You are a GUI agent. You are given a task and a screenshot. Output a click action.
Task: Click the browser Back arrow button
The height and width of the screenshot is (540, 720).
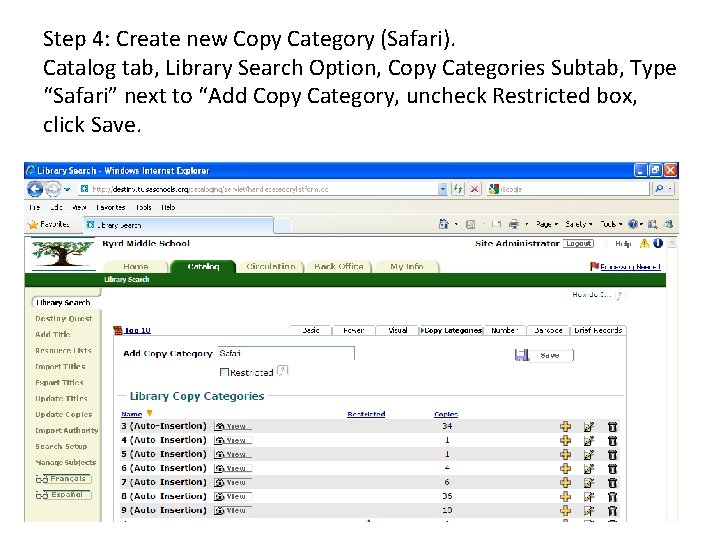tap(35, 189)
